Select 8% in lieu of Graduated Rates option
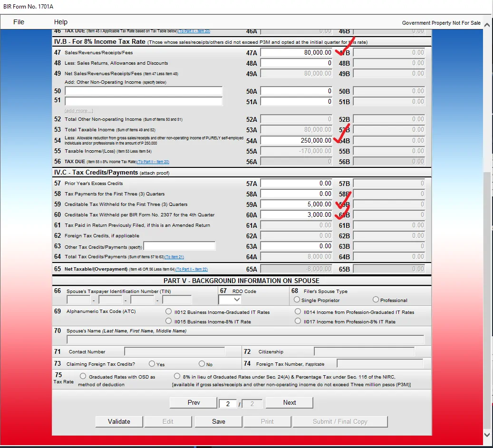The image size is (493, 448). (177, 376)
